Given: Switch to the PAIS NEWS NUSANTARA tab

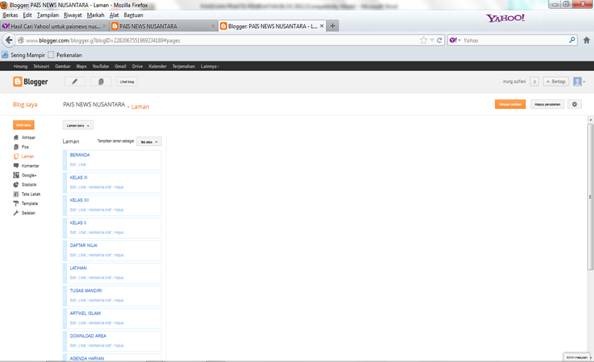Looking at the screenshot, I should (164, 26).
